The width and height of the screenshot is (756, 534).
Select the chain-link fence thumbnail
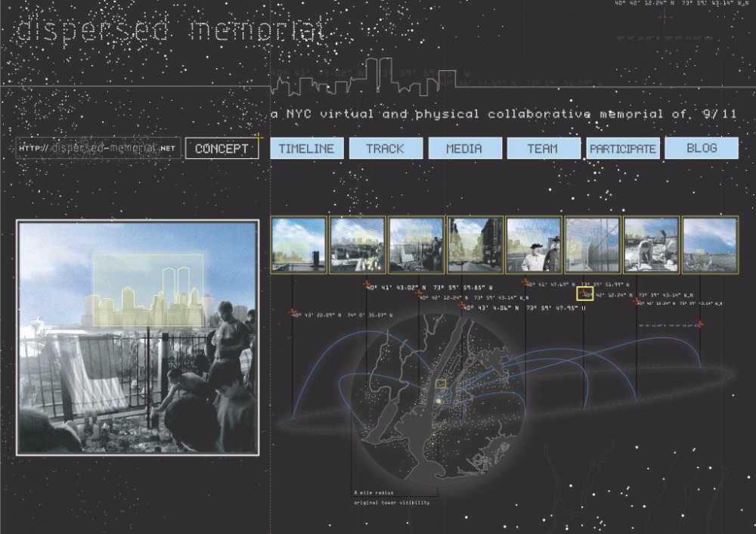(x=593, y=245)
